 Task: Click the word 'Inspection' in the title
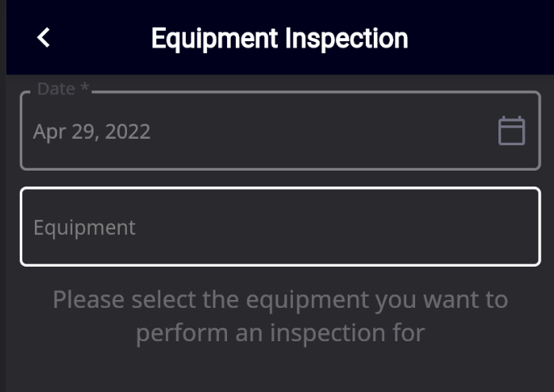click(x=346, y=39)
